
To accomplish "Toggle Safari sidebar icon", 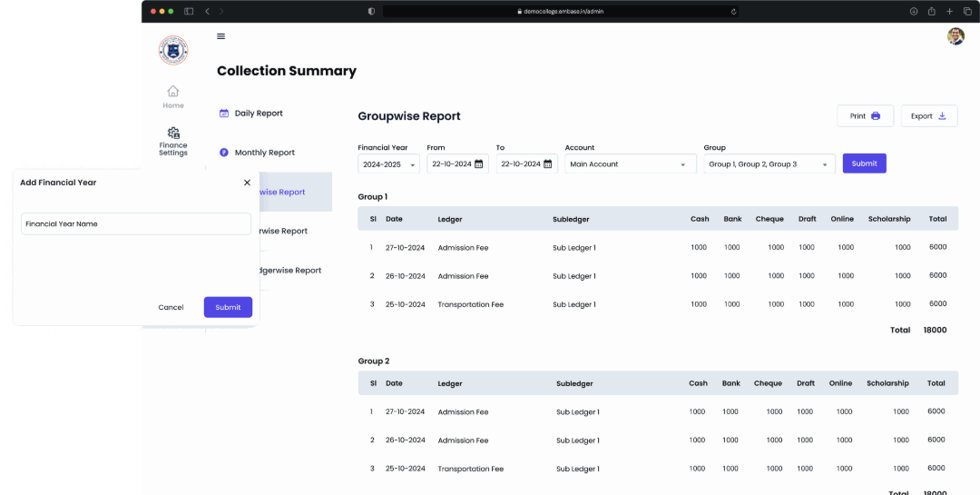I will (189, 11).
